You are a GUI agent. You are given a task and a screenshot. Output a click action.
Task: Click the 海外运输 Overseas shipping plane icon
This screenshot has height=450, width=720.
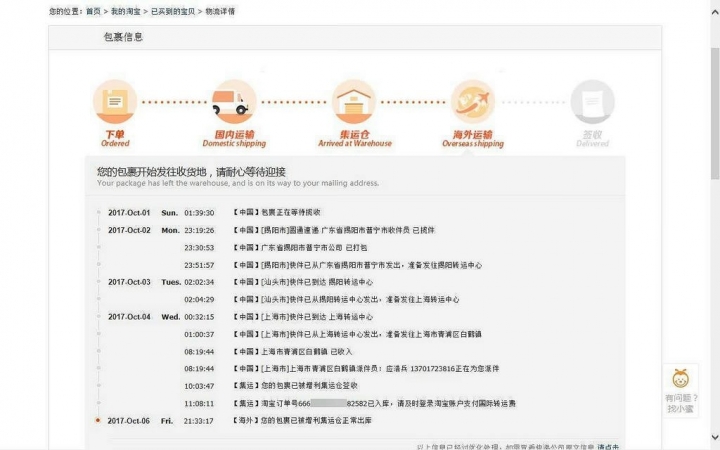[473, 101]
